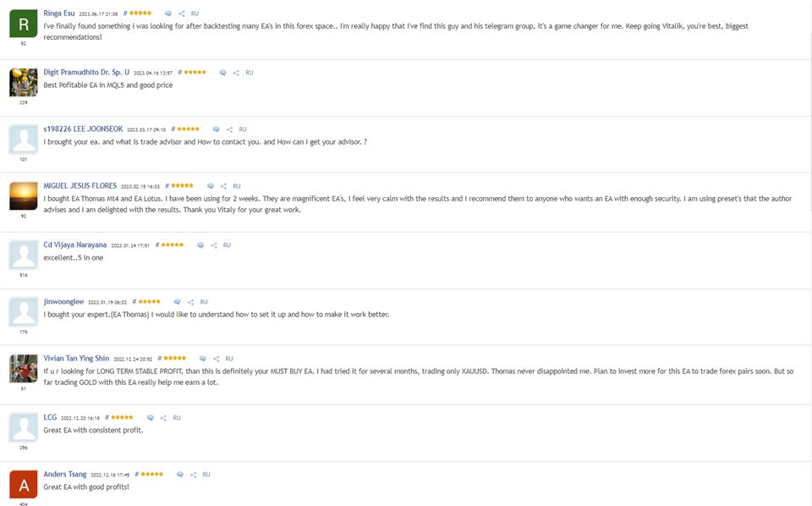The image size is (812, 506).
Task: Click the Vivian Tan Ying Shin username
Action: 76,359
